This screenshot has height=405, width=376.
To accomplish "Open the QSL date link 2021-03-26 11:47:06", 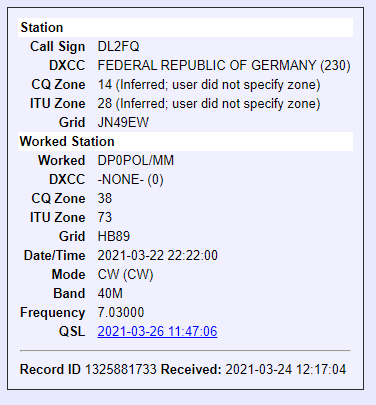I will pyautogui.click(x=157, y=331).
